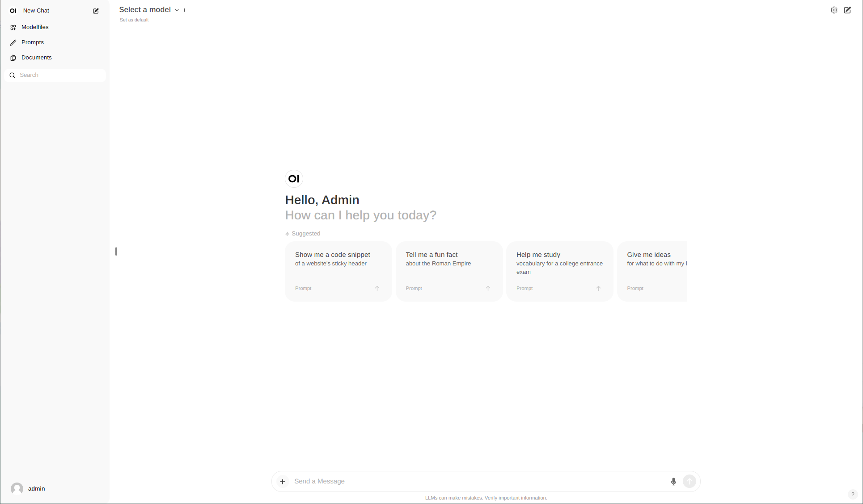
Task: Add another model with the plus icon
Action: click(185, 10)
